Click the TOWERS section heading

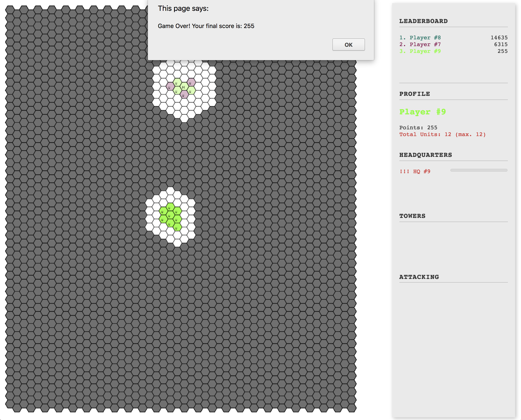point(412,216)
